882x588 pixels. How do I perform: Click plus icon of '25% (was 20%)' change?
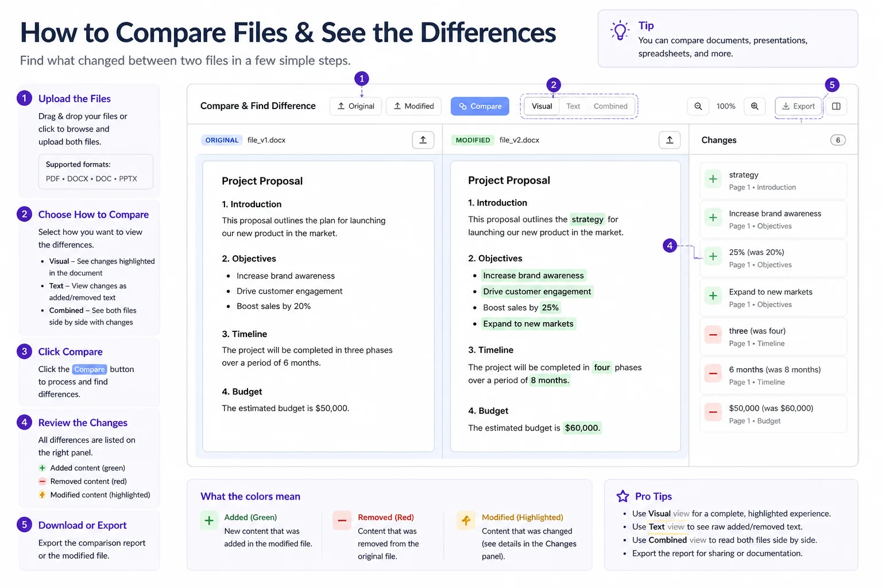tap(713, 257)
